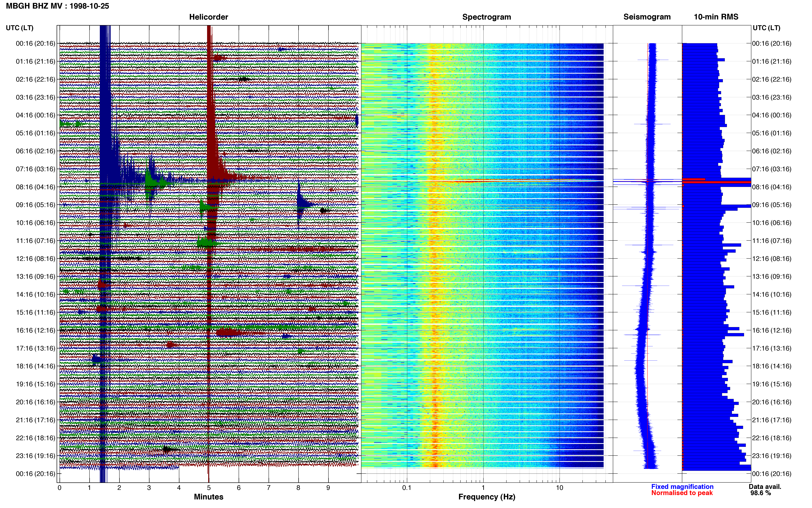Click the 'Spectrogram' panel heading
The width and height of the screenshot is (812, 508).
pyautogui.click(x=487, y=17)
